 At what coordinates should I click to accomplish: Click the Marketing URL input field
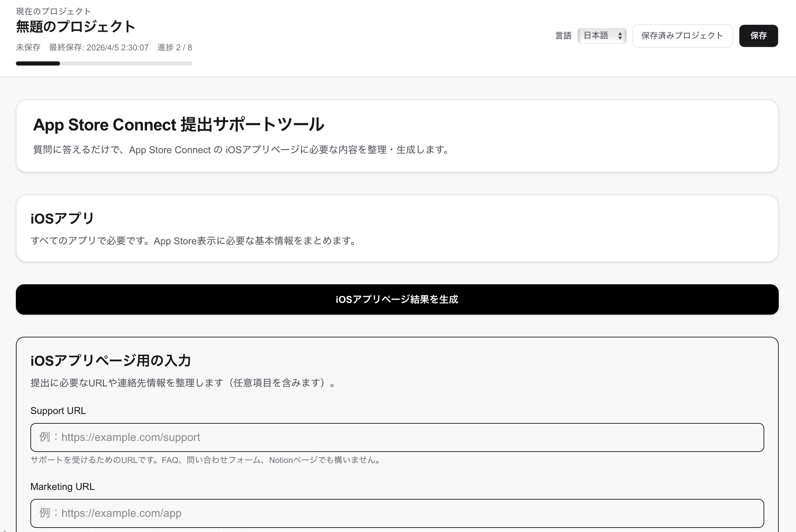pyautogui.click(x=397, y=513)
